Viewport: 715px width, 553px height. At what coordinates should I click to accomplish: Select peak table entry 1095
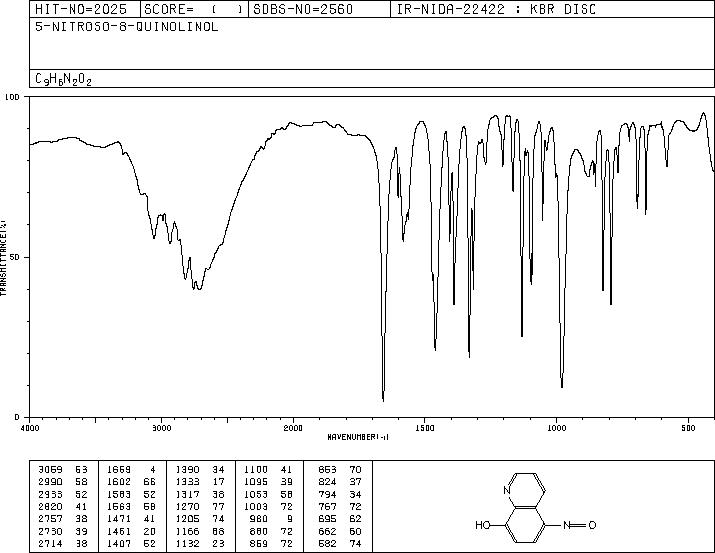click(268, 482)
